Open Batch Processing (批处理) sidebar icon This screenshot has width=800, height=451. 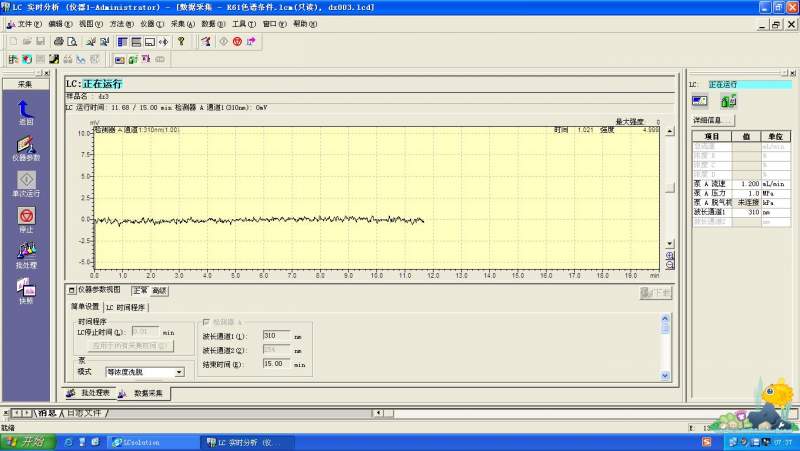pos(26,252)
